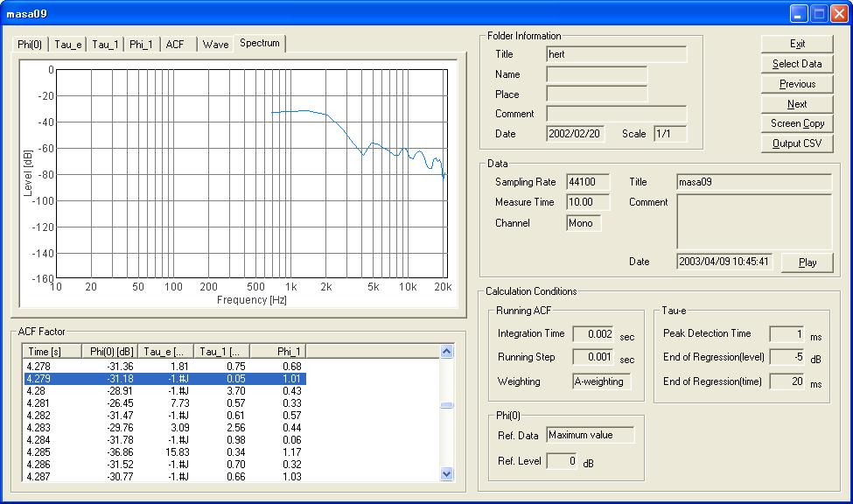Select the row at time 4.287

tap(164, 477)
